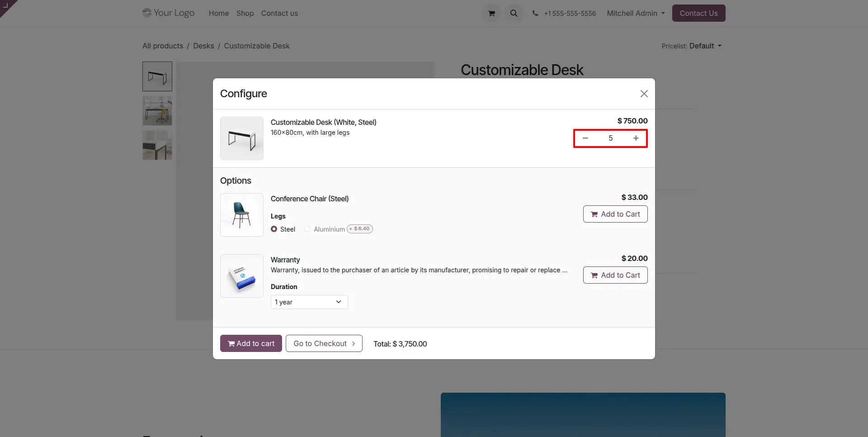Open the Pricelist Default dropdown
868x437 pixels.
(705, 46)
